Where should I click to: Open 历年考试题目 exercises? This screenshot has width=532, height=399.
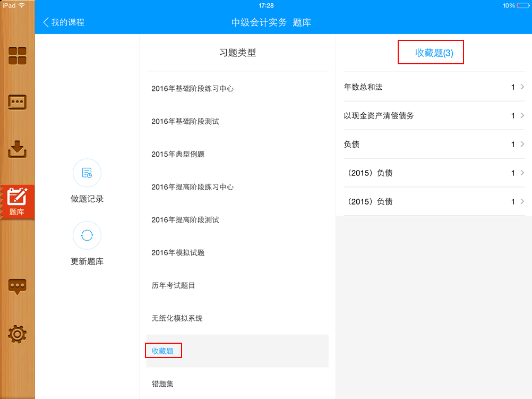pos(175,285)
